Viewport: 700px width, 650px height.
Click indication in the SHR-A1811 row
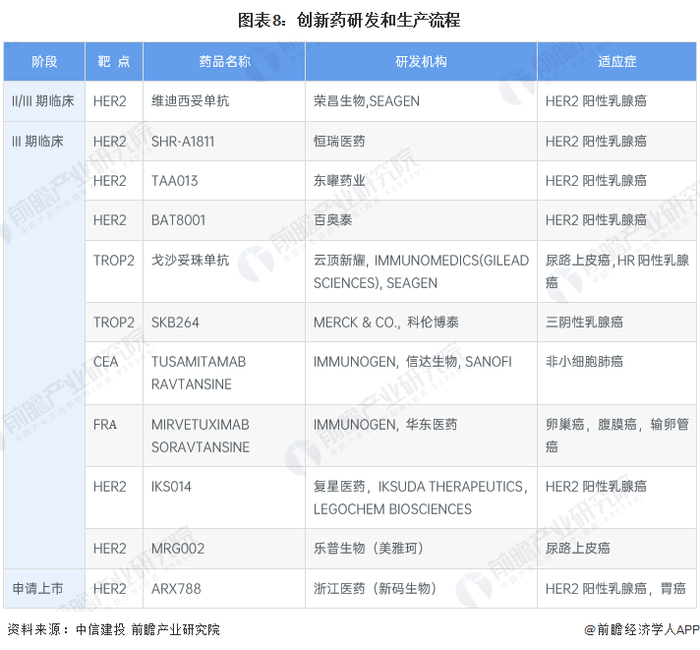596,142
